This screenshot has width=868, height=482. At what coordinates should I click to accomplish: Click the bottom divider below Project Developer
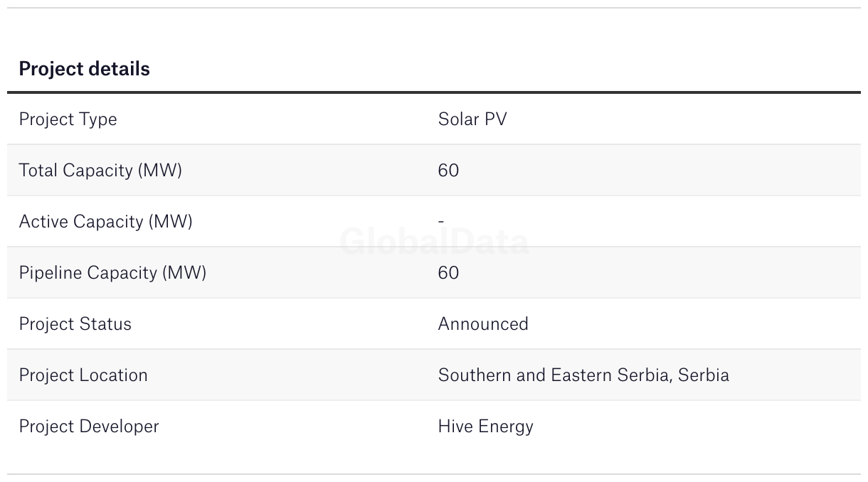click(x=434, y=474)
